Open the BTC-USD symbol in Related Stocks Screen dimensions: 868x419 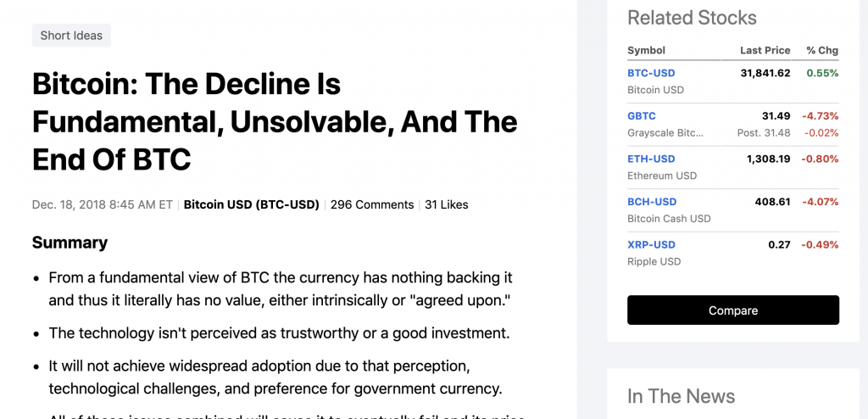click(651, 73)
